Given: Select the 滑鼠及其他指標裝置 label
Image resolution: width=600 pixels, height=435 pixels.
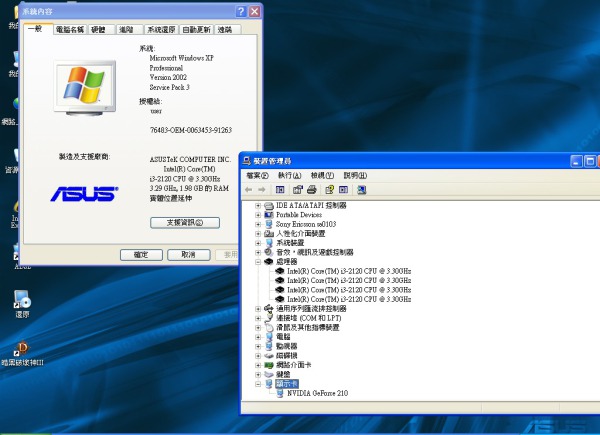Looking at the screenshot, I should (308, 327).
